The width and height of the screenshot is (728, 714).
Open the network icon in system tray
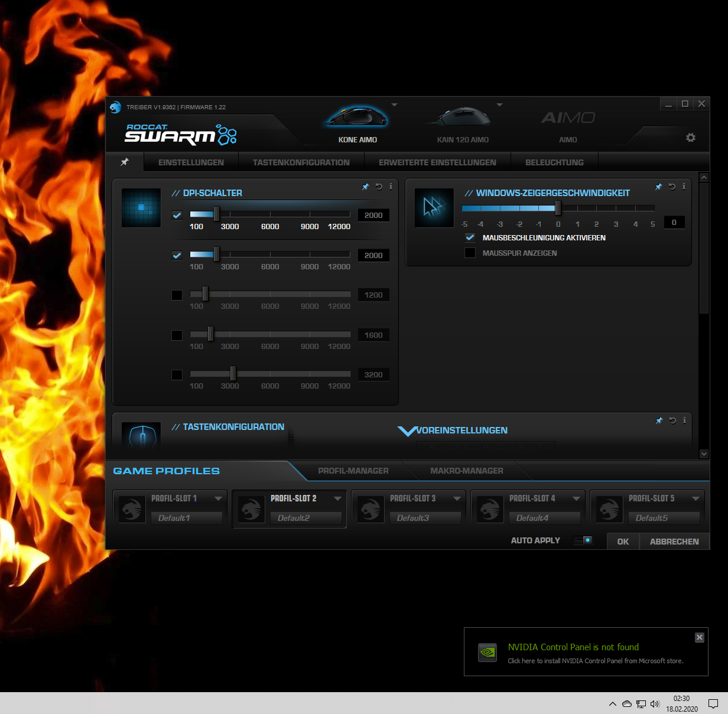point(641,703)
